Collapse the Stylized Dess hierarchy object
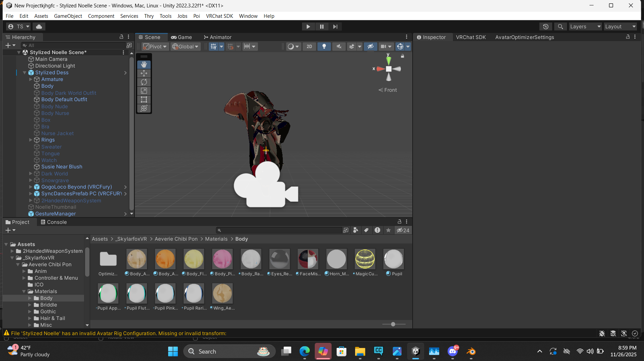 point(25,73)
